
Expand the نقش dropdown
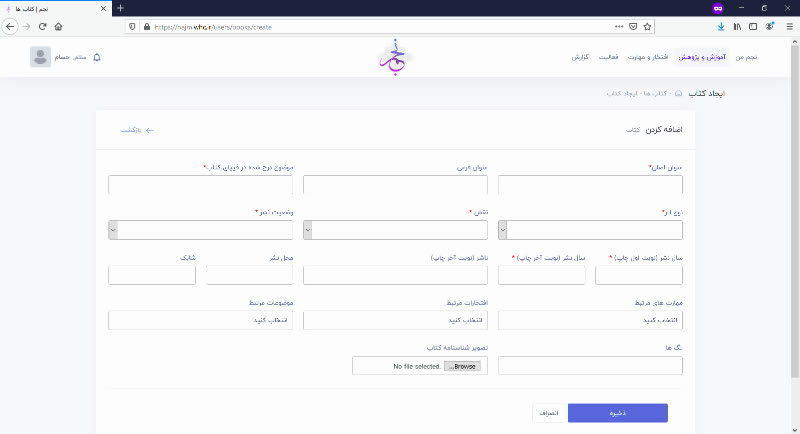(395, 230)
